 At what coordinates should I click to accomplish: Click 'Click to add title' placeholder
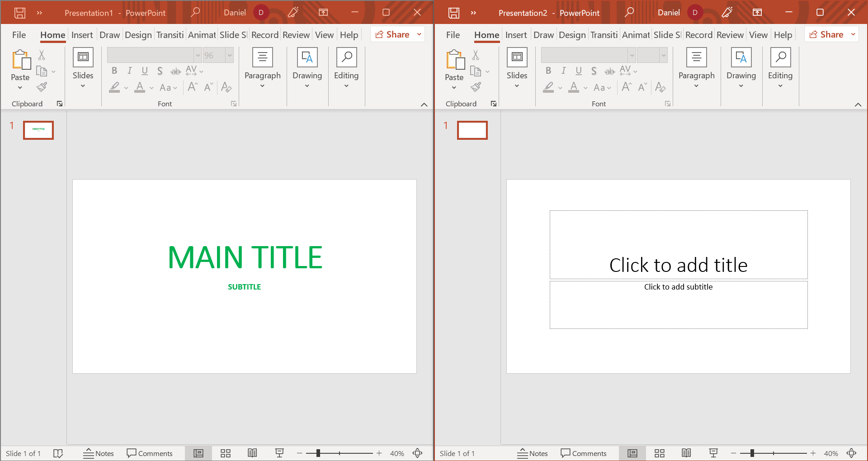coord(678,265)
